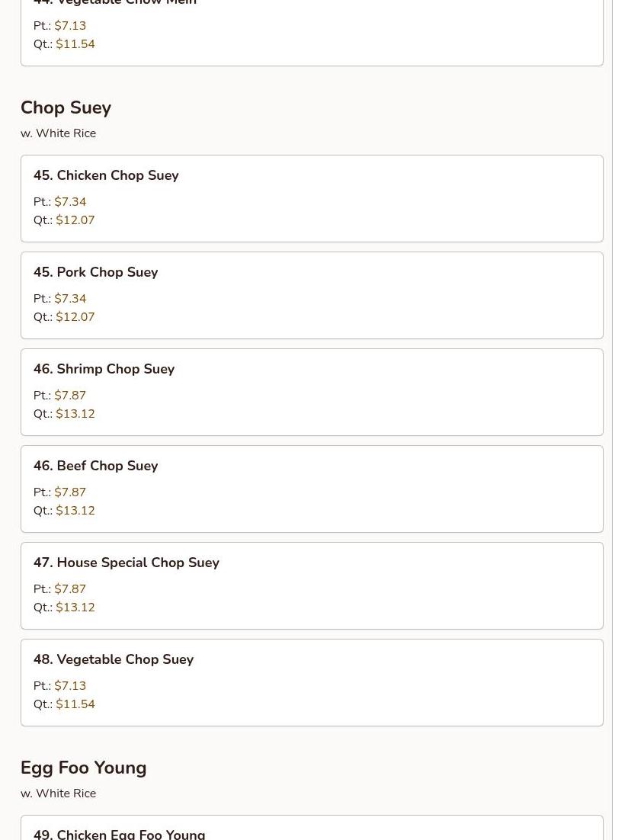Open House Special Chop Suey
The height and width of the screenshot is (840, 628).
[x=126, y=563]
